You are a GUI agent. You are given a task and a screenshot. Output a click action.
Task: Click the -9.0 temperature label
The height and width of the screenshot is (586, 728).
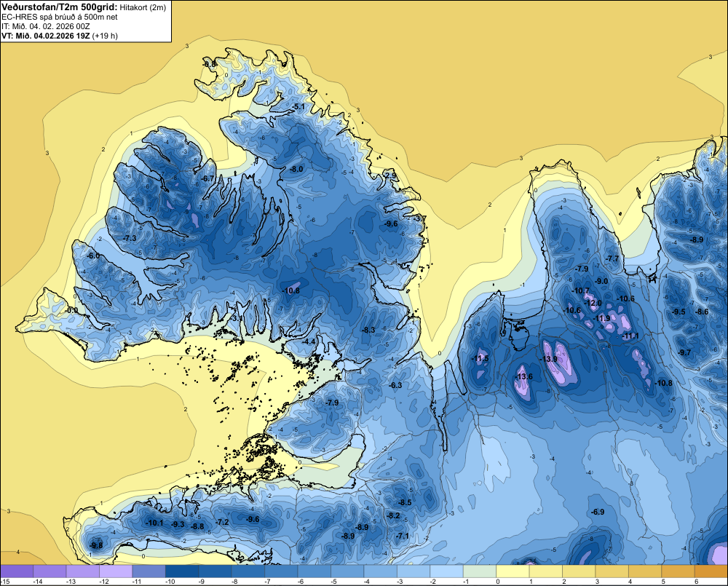602,282
